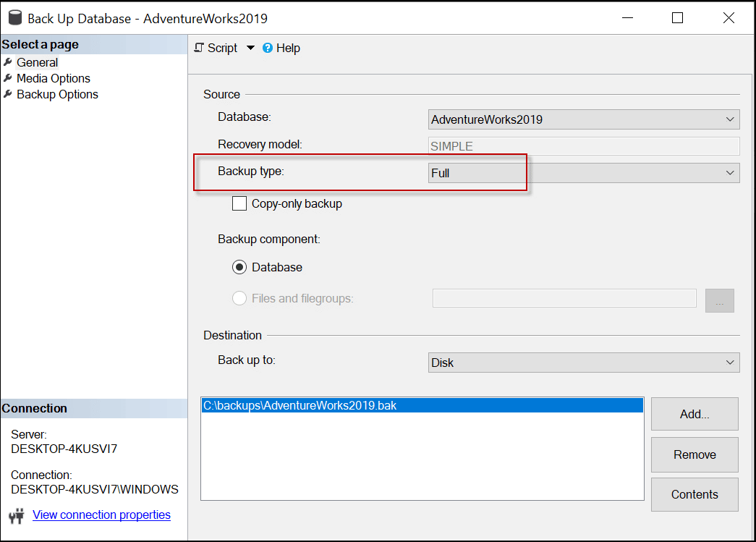Click the wrench icon beside Backup Options
This screenshot has width=756, height=542.
(x=8, y=94)
